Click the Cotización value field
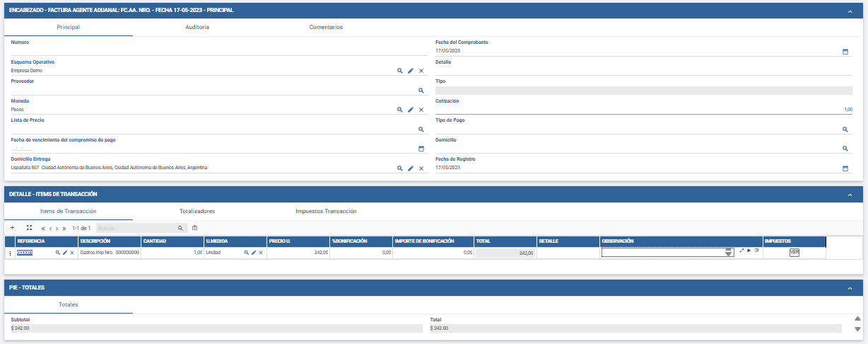Image resolution: width=868 pixels, height=344 pixels. click(x=644, y=110)
